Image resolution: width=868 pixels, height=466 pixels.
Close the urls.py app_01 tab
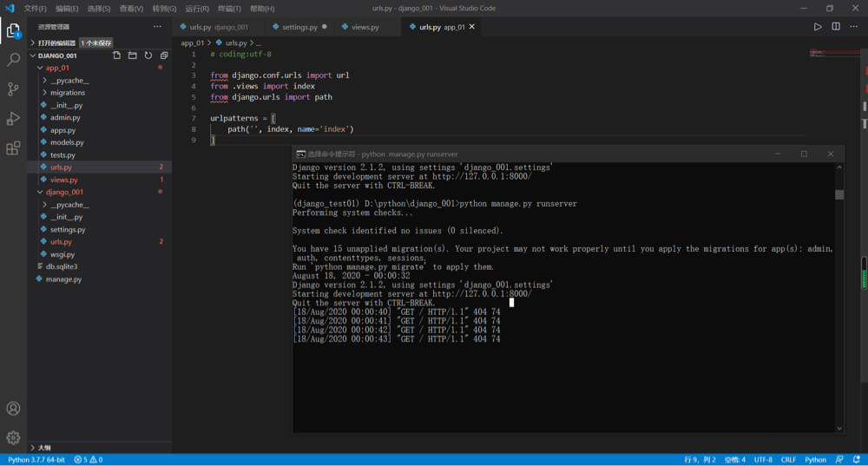(x=472, y=27)
